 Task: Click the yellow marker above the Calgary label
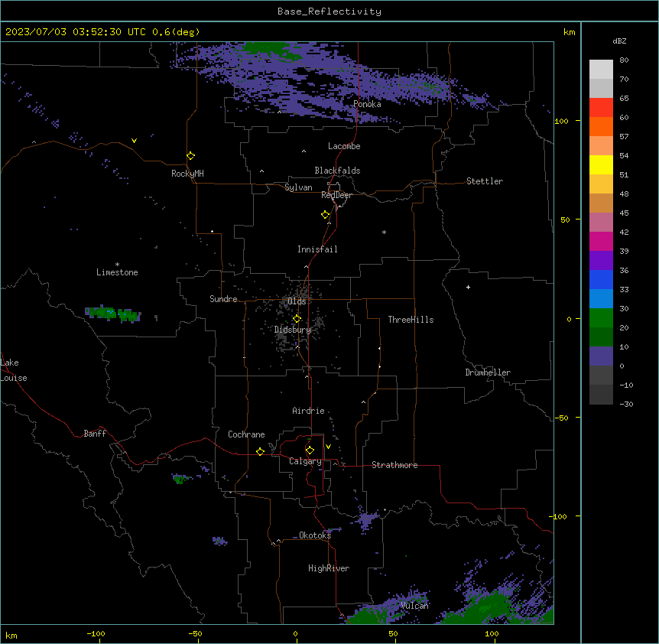pos(310,450)
